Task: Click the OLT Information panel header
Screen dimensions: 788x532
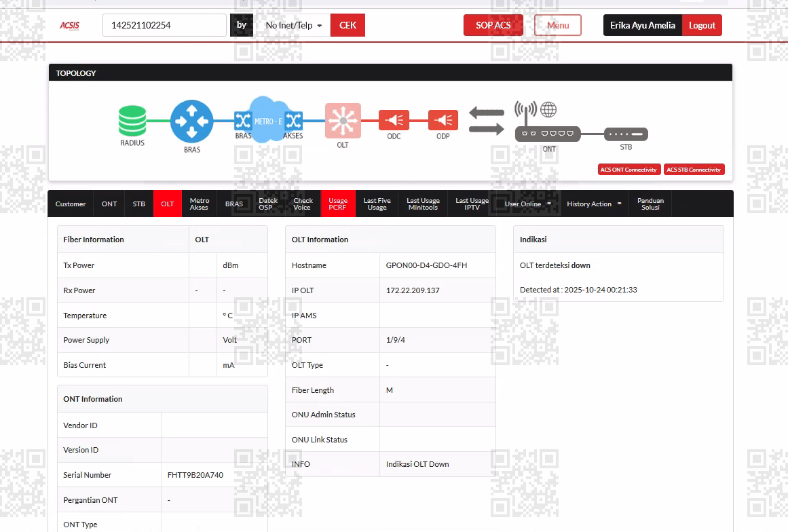Action: click(390, 240)
